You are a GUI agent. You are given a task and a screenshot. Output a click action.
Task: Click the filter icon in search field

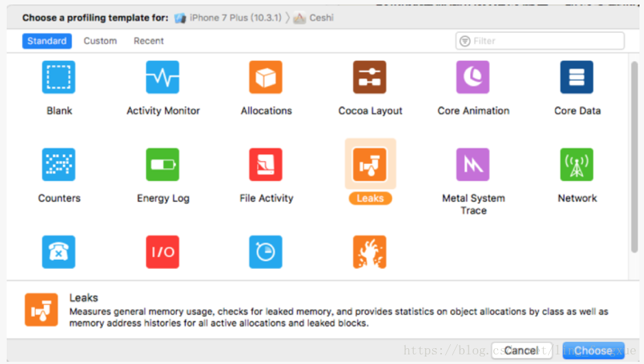(465, 41)
